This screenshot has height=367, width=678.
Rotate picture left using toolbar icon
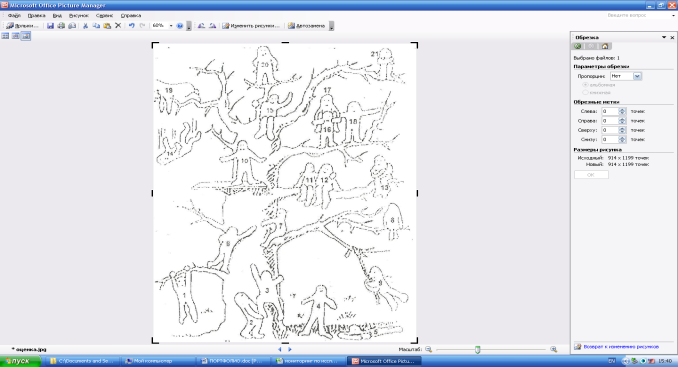(x=201, y=26)
